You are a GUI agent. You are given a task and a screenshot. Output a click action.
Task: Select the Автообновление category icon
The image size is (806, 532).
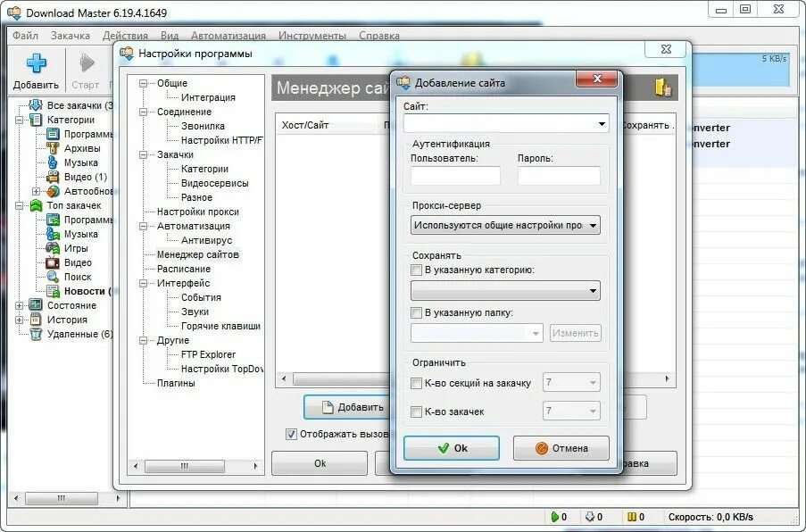[x=53, y=191]
